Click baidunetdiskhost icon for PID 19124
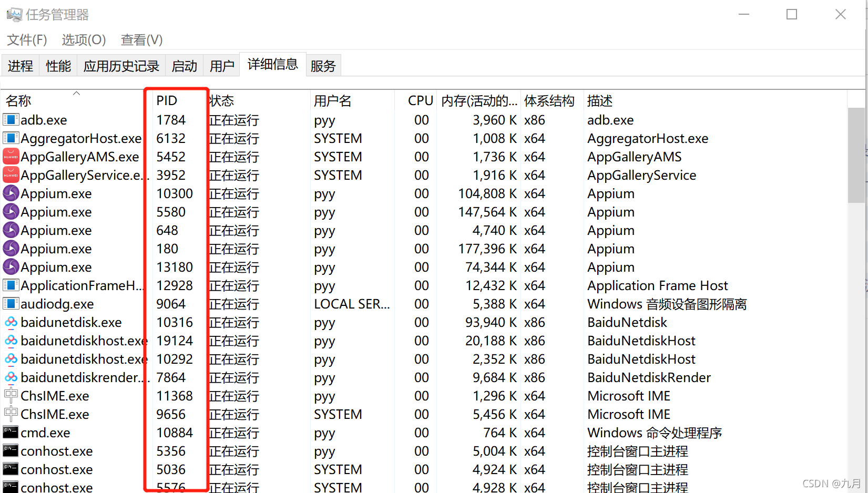Viewport: 868px width, 493px height. [x=11, y=341]
